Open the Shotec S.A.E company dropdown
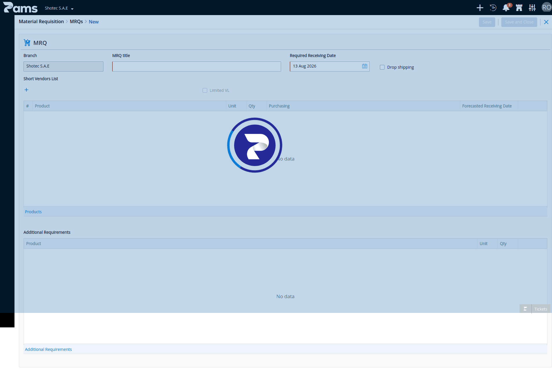Viewport: 552px width, 392px height. coord(59,8)
